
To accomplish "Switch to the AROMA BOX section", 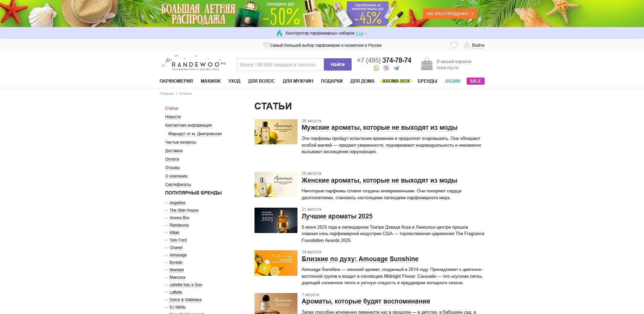I will (396, 81).
